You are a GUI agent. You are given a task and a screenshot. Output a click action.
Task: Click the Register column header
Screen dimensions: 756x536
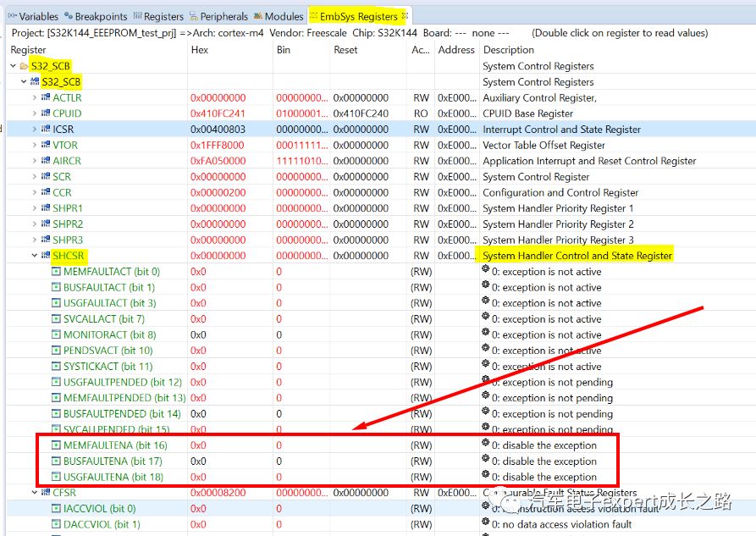[x=28, y=50]
